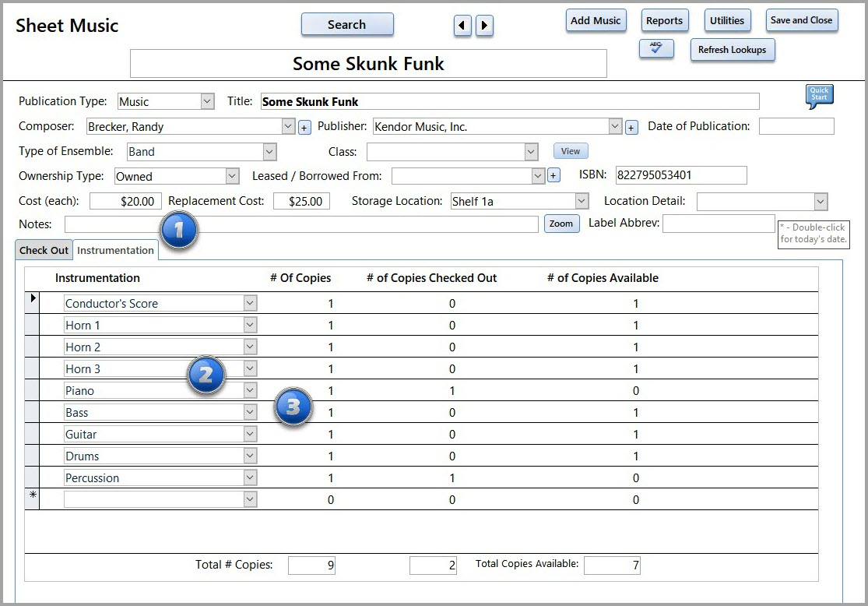Open the Type of Ensemble dropdown

(269, 152)
